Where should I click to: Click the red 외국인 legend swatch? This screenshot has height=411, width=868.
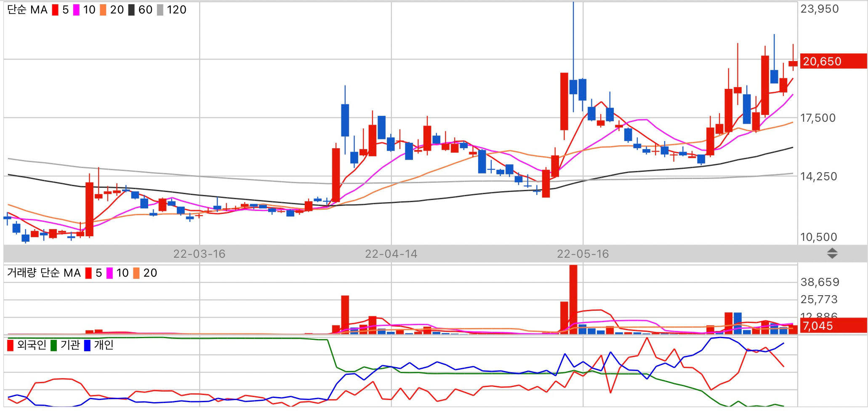coord(11,345)
